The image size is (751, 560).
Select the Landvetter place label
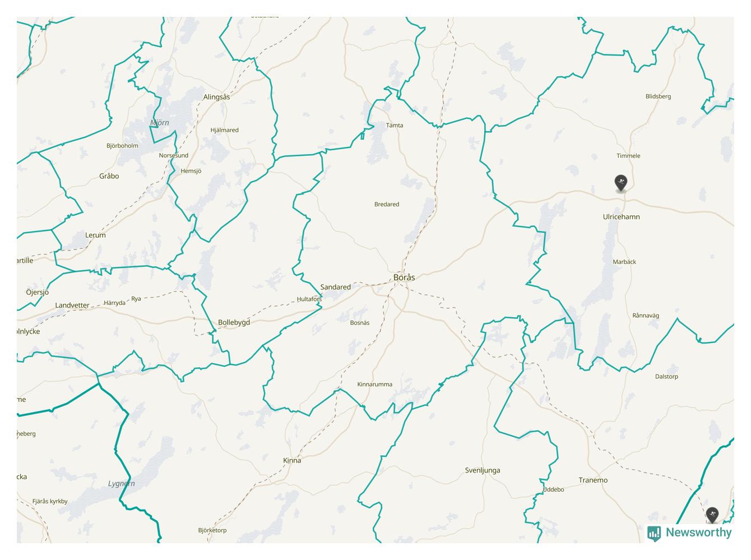point(72,306)
